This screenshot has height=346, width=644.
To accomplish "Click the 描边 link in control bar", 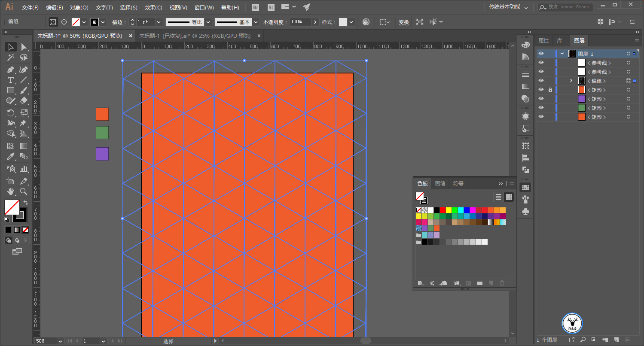I will (x=118, y=22).
